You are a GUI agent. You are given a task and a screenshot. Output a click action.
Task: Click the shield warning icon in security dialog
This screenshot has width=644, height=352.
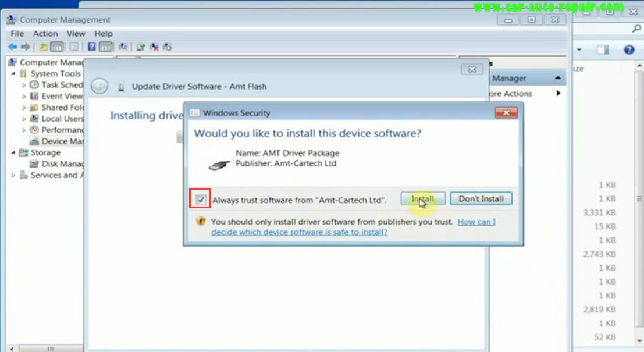pyautogui.click(x=201, y=222)
